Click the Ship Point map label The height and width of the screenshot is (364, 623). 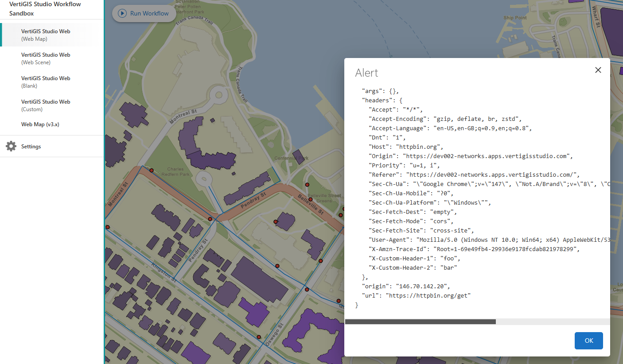[x=515, y=18]
